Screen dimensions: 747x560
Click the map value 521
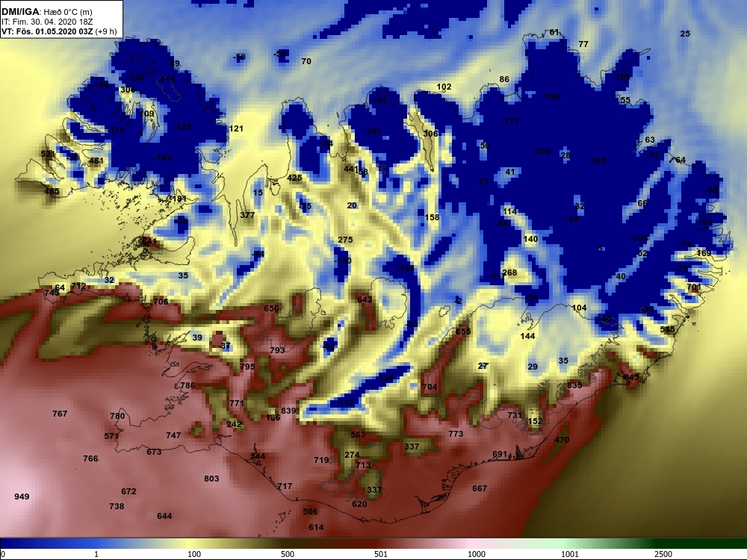(x=48, y=154)
